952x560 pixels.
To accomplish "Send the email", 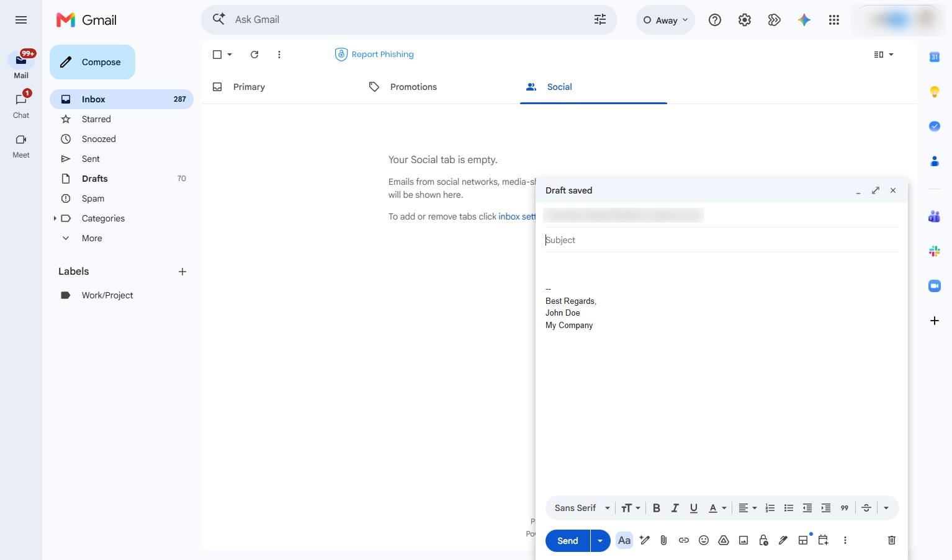I will point(567,541).
